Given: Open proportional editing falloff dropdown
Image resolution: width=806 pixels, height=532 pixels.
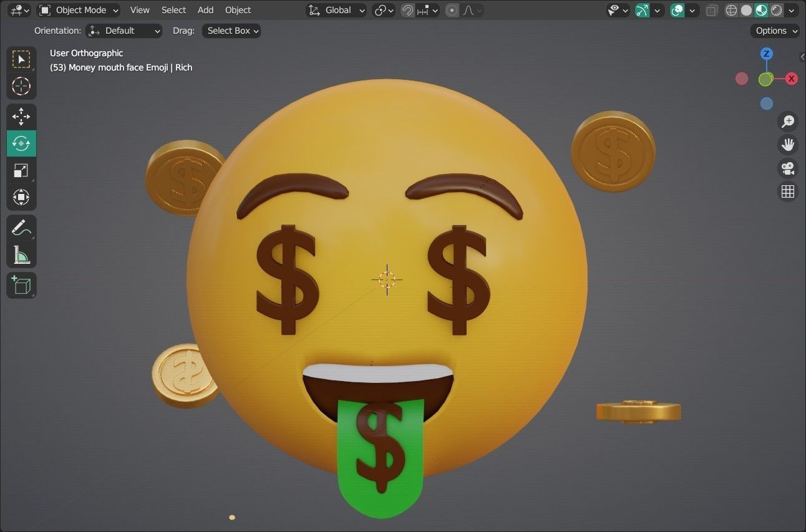Looking at the screenshot, I should [x=472, y=10].
